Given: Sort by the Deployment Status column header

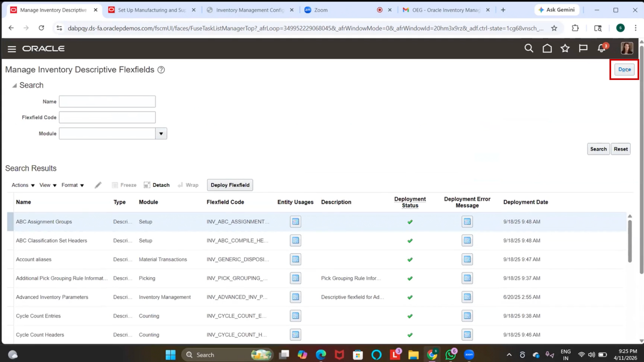Looking at the screenshot, I should pyautogui.click(x=410, y=202).
